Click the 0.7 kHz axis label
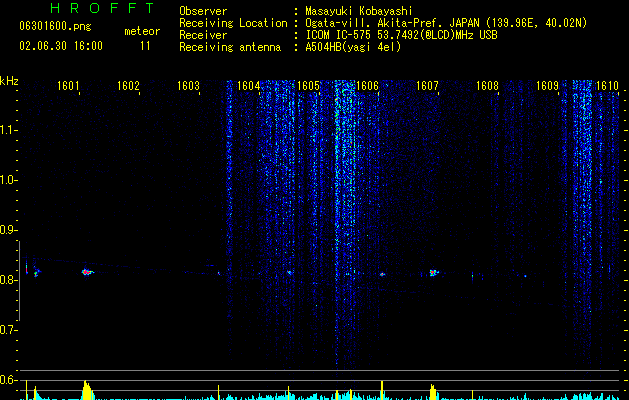629x400 pixels. tap(8, 330)
